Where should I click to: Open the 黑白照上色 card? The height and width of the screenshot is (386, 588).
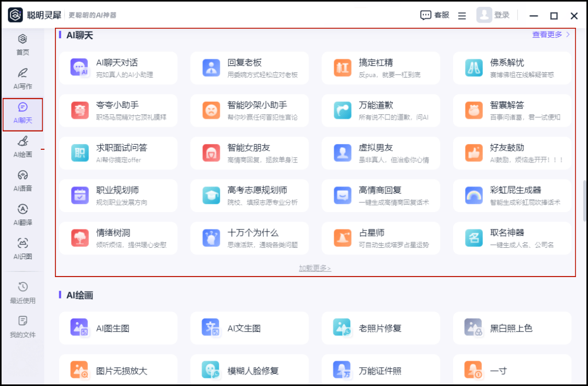[512, 328]
